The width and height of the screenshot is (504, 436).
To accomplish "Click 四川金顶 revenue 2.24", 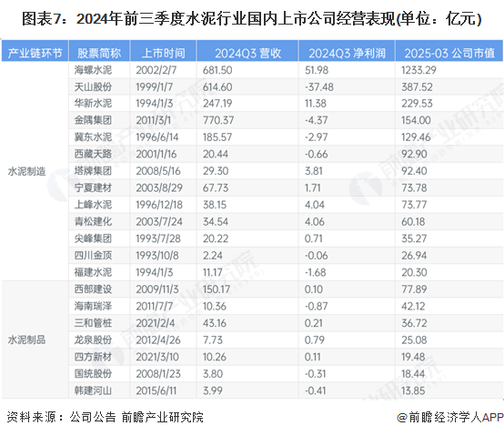I will point(213,255).
